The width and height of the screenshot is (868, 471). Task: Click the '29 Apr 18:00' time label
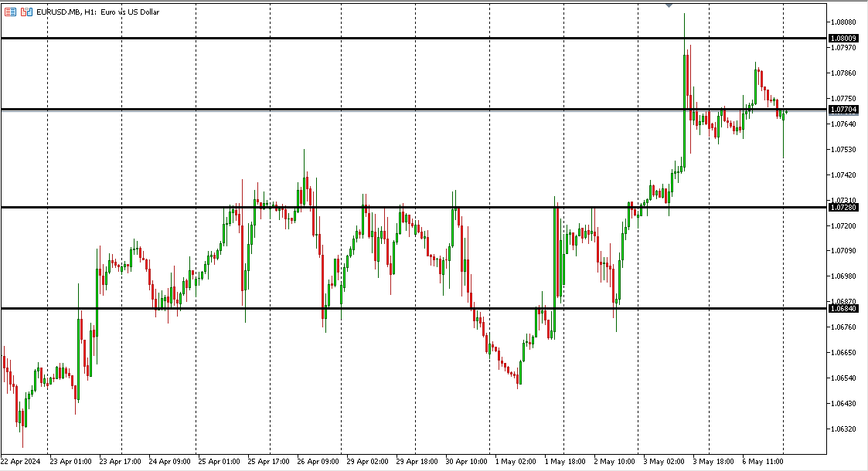pos(417,462)
